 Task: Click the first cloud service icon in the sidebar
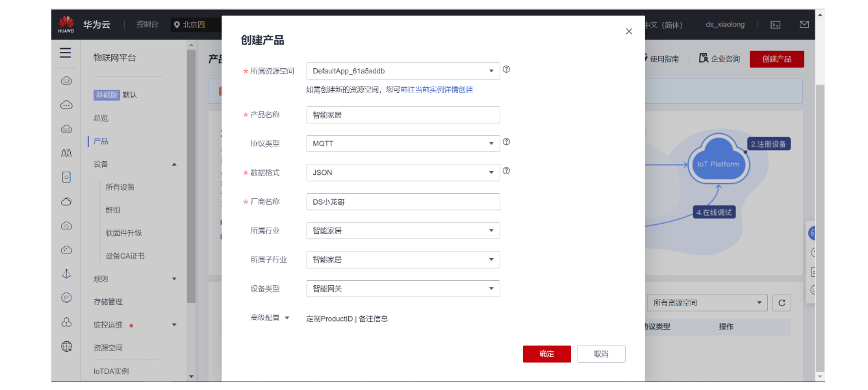tap(66, 81)
